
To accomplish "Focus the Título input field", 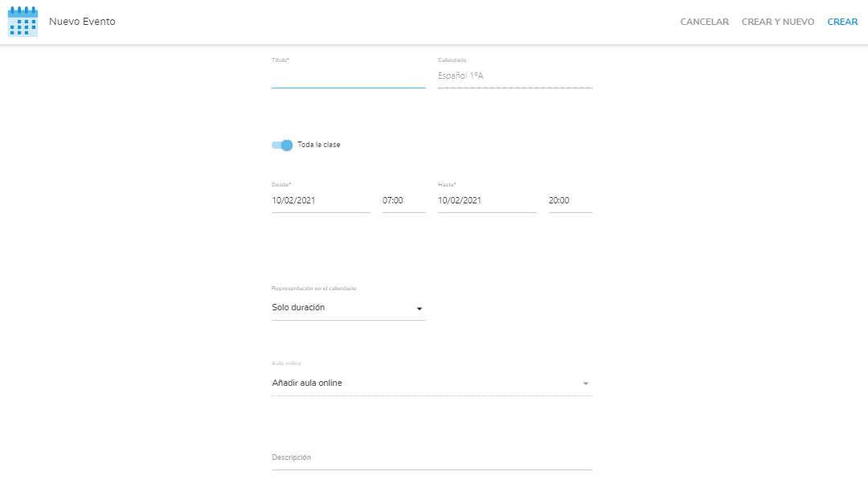I will tap(348, 77).
